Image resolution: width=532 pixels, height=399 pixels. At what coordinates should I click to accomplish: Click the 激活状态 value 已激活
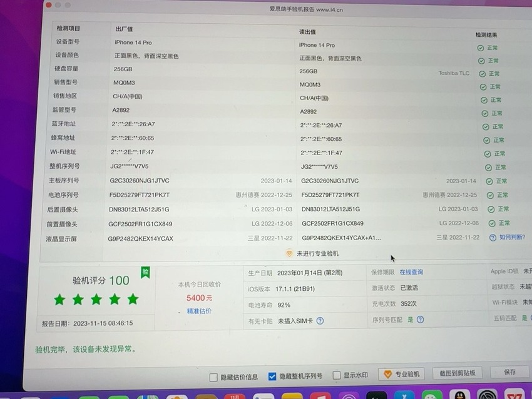pos(409,288)
